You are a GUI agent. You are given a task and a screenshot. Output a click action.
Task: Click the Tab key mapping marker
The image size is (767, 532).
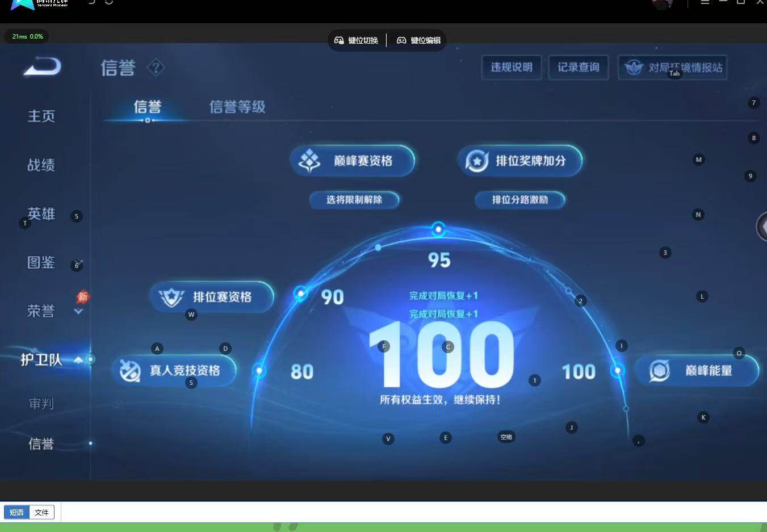pos(674,73)
